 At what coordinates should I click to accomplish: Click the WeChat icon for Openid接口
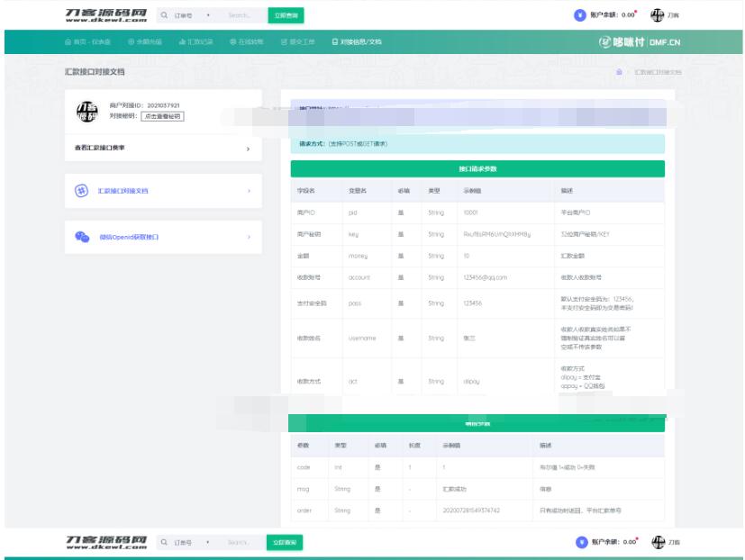[x=81, y=237]
